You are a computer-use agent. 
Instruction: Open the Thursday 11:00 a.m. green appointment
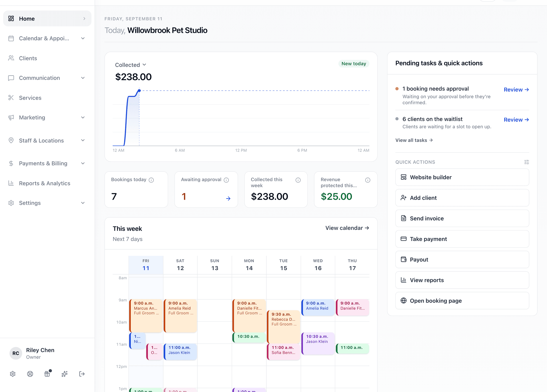coord(352,349)
